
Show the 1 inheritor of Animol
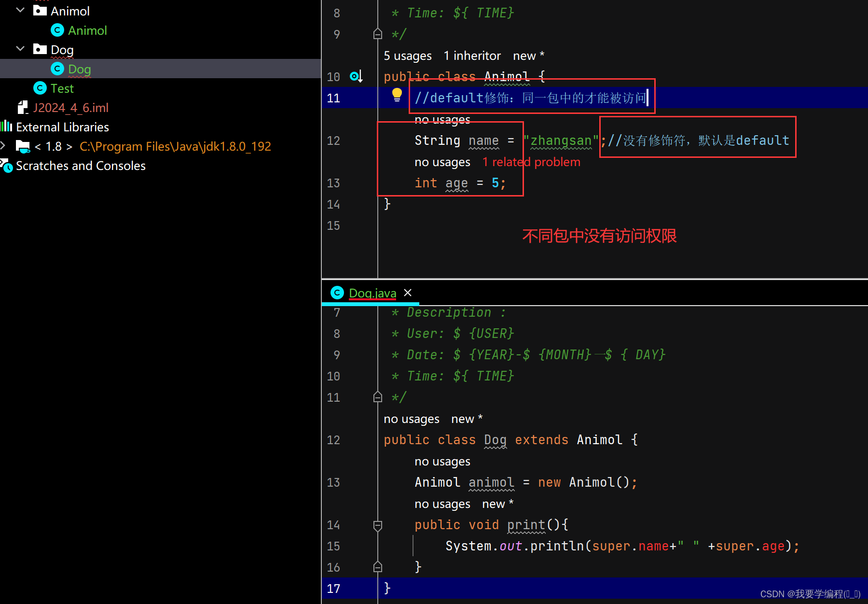click(x=472, y=56)
